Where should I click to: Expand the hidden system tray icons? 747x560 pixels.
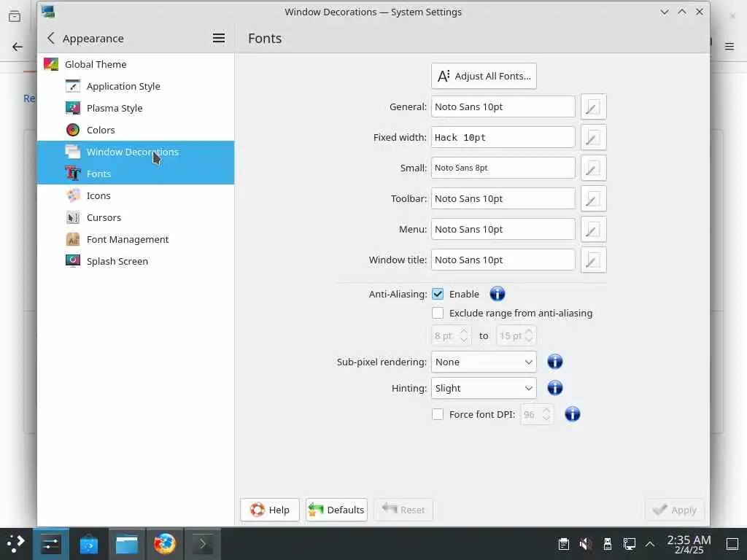coord(650,544)
